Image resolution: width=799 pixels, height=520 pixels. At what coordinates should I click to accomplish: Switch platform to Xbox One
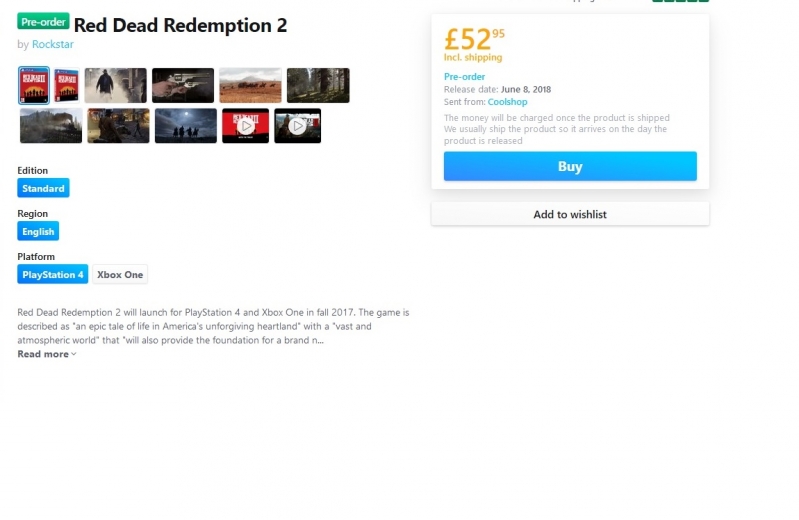tap(120, 274)
